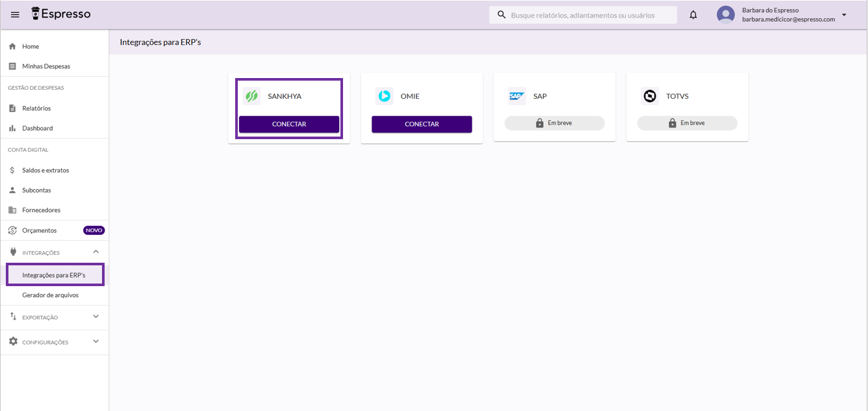Image resolution: width=868 pixels, height=411 pixels.
Task: Go to Home in sidebar
Action: tap(55, 46)
